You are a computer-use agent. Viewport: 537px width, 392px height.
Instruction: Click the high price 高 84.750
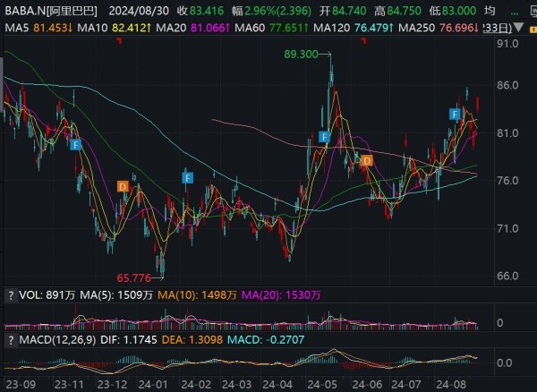pos(397,11)
